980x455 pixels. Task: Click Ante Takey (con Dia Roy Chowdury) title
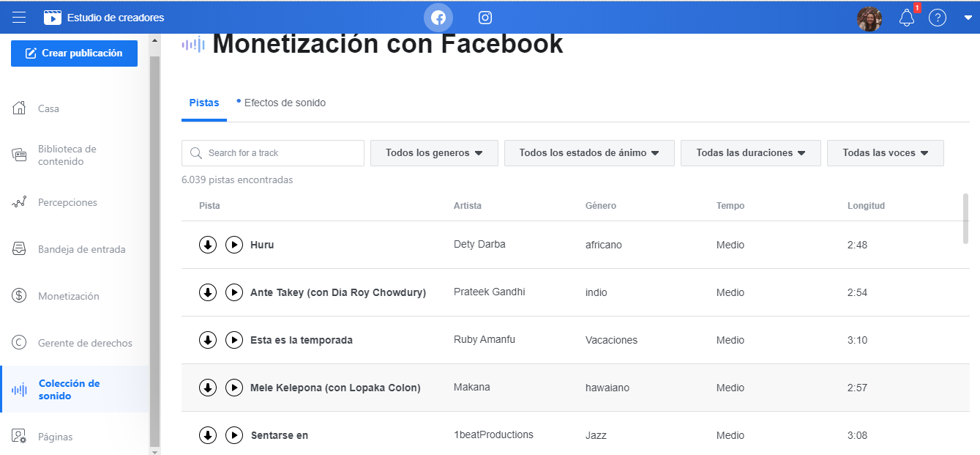tap(338, 292)
